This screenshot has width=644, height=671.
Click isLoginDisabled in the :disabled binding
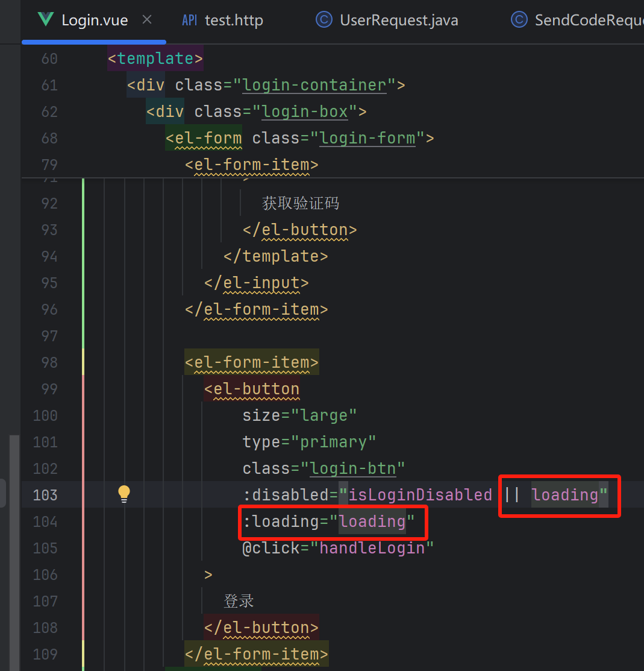(420, 495)
